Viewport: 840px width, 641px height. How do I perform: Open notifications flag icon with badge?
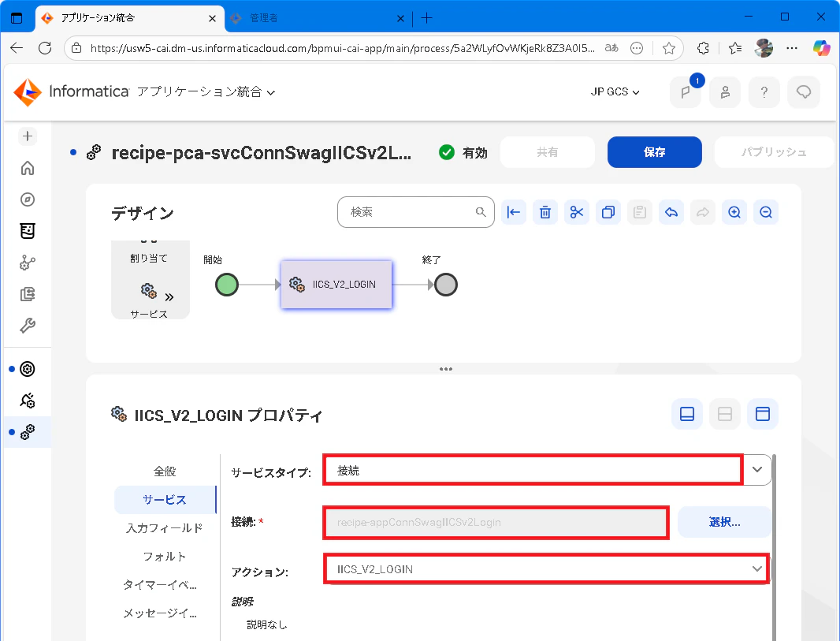tap(686, 92)
